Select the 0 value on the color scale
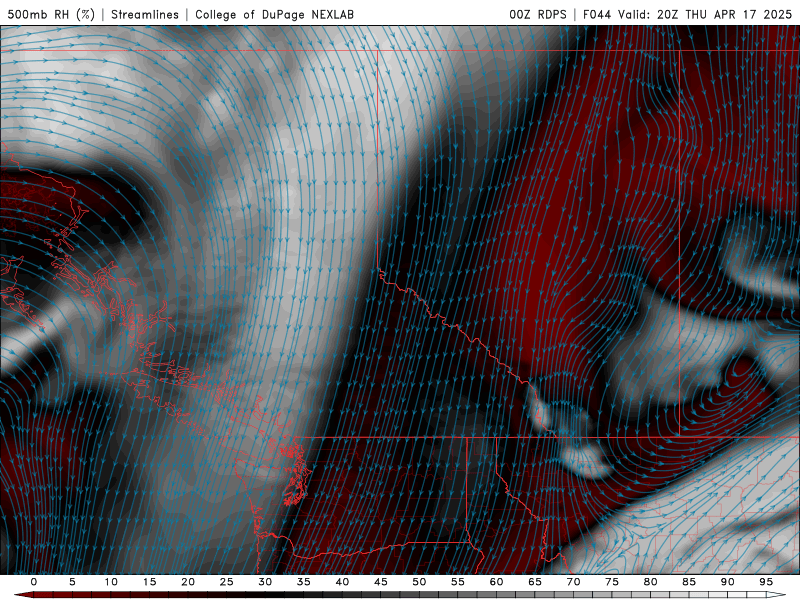Screen dimensions: 800x600 pos(34,582)
